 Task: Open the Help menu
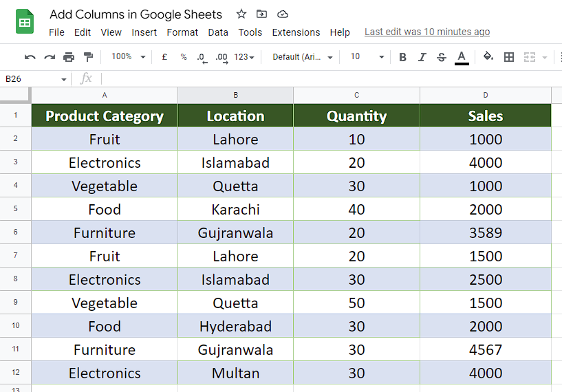point(340,32)
